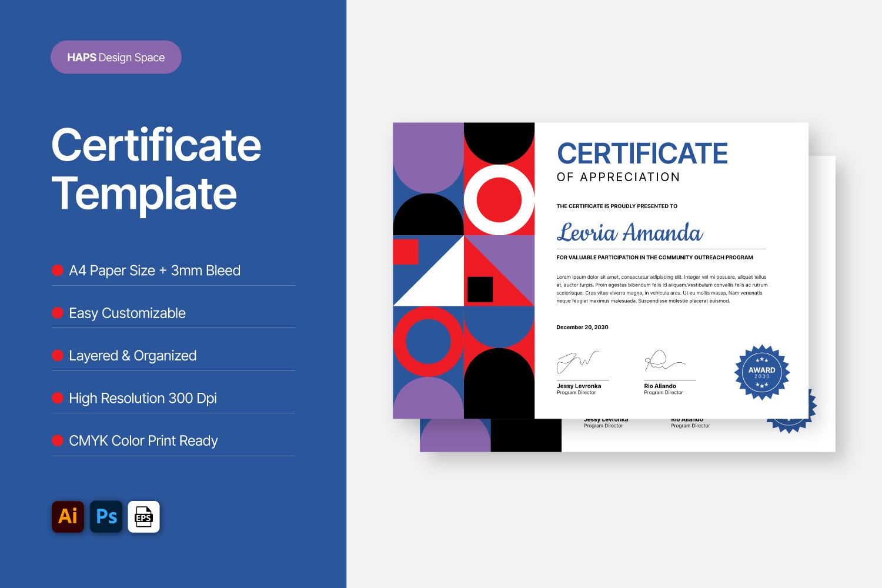Screen dimensions: 882x588
Task: Click the Adobe Illustrator Ai icon
Action: point(68,516)
